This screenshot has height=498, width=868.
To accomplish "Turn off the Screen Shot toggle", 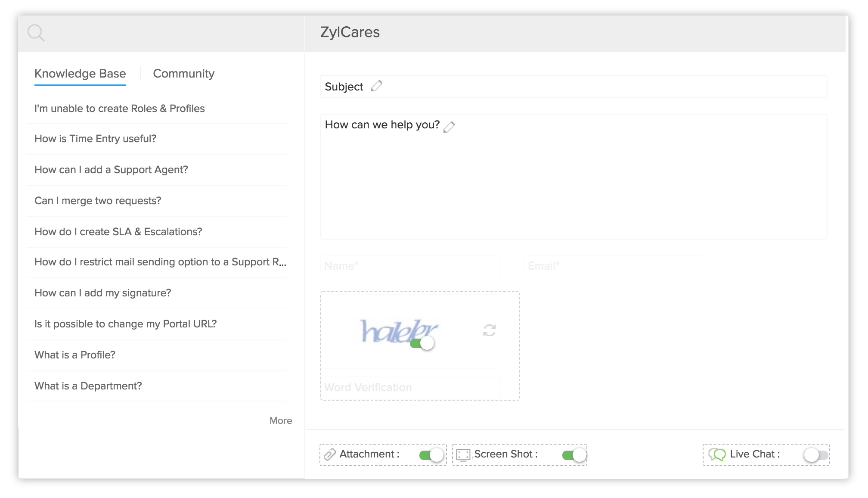I will [x=574, y=455].
